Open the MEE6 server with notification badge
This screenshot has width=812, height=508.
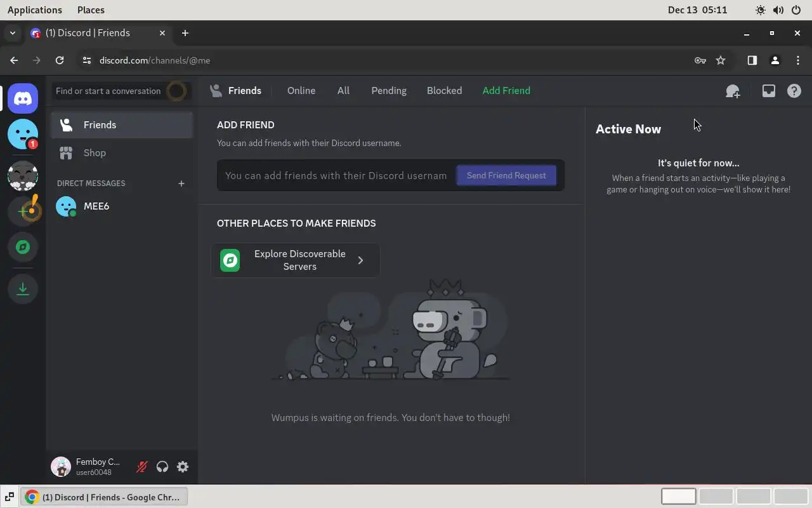pos(23,134)
